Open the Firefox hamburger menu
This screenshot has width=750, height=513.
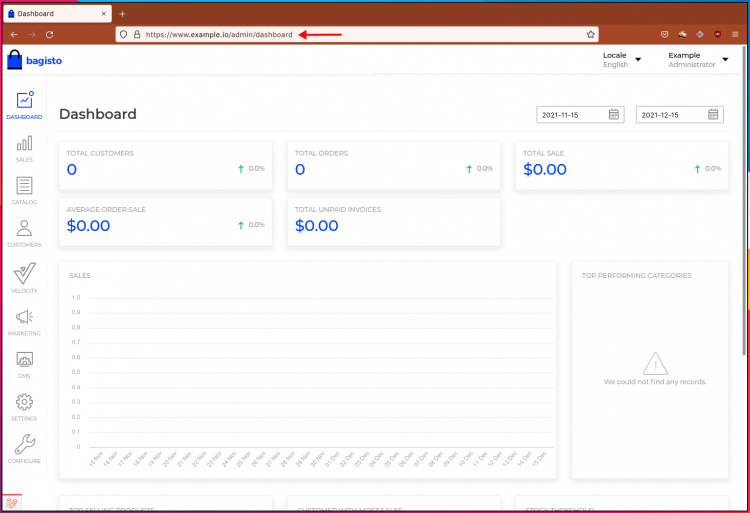pyautogui.click(x=734, y=34)
